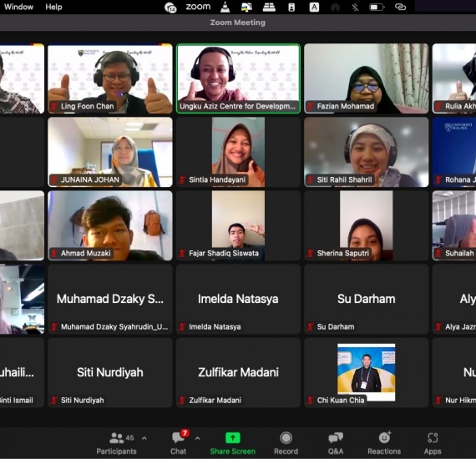Select JUNAINA JOHAN's video tile

click(110, 152)
